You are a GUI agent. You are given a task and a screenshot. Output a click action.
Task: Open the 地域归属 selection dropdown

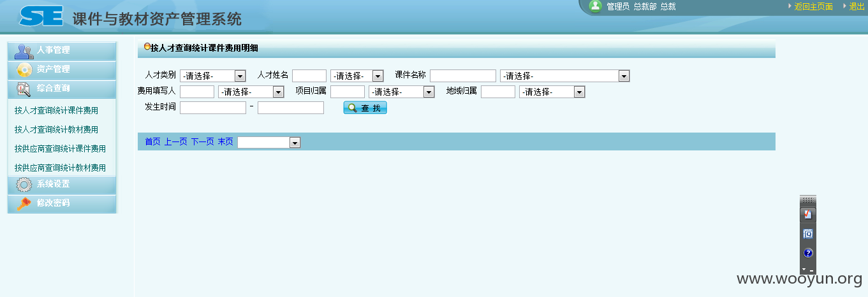(x=552, y=92)
